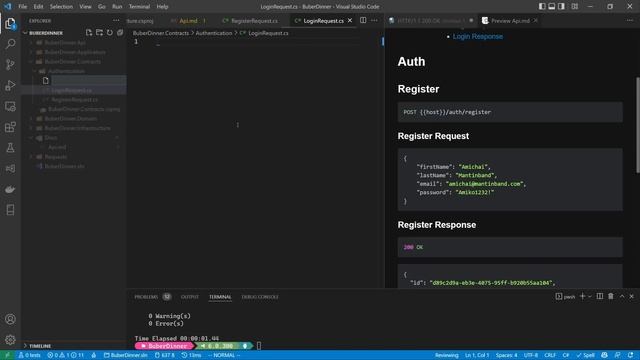640x360 pixels.
Task: Click Spell checker status item
Action: (x=585, y=355)
